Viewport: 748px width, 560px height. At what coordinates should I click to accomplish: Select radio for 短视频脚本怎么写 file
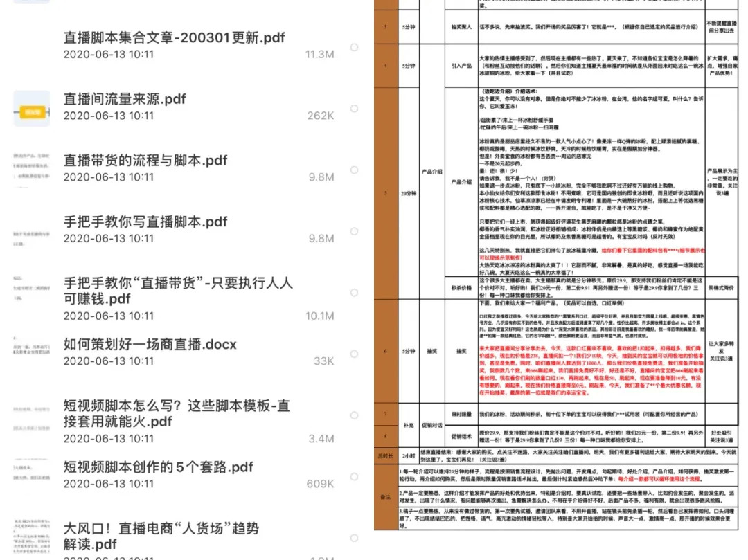(x=354, y=415)
